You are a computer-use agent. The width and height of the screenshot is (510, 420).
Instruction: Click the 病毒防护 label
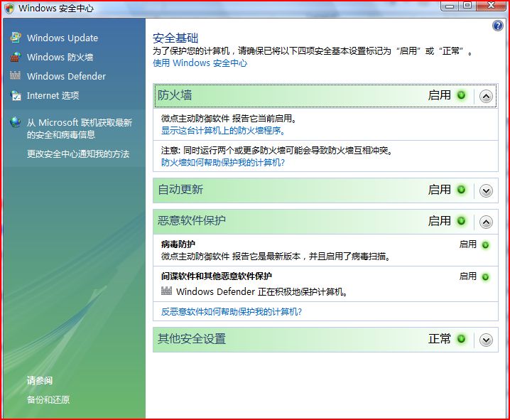click(178, 244)
